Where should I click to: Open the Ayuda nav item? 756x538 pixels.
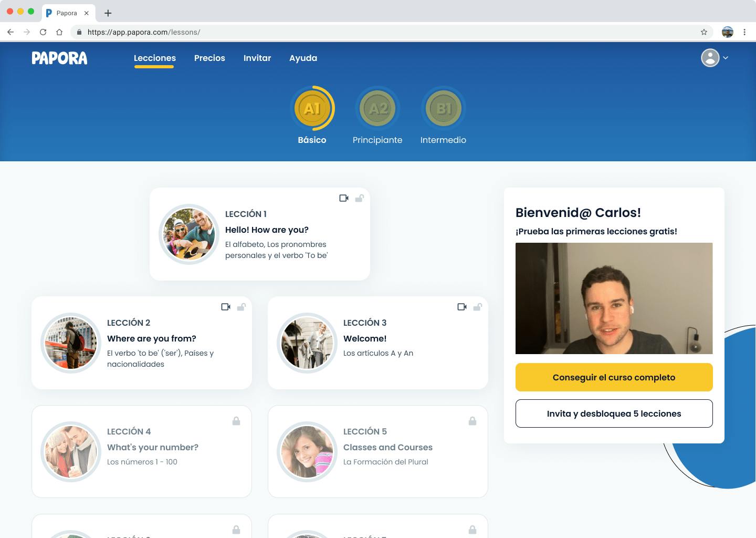303,58
